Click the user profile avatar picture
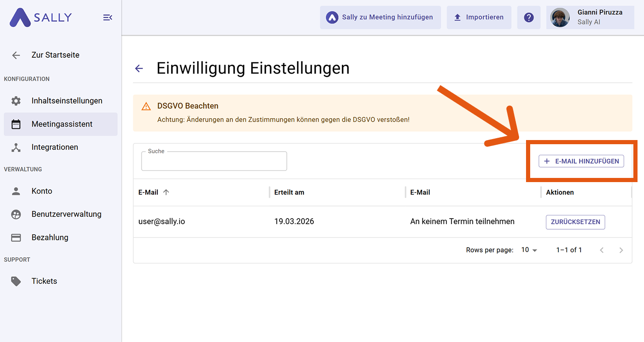This screenshot has width=644, height=342. tap(560, 18)
